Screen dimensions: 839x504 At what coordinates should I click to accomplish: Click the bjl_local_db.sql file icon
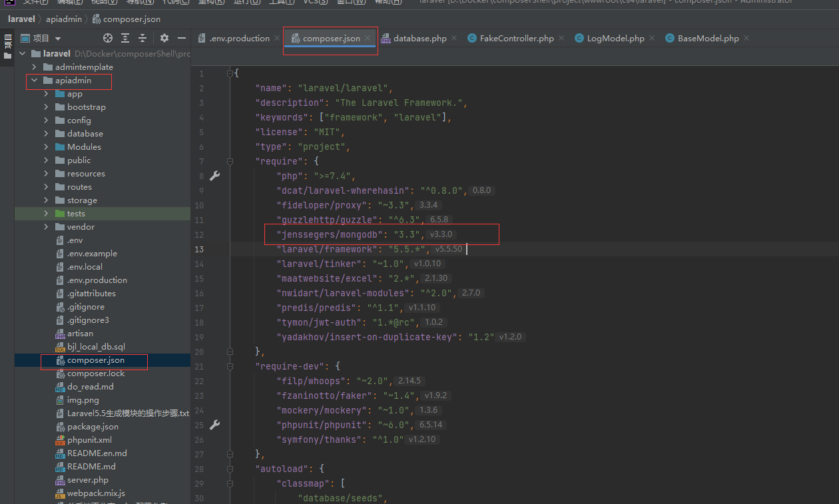(60, 347)
